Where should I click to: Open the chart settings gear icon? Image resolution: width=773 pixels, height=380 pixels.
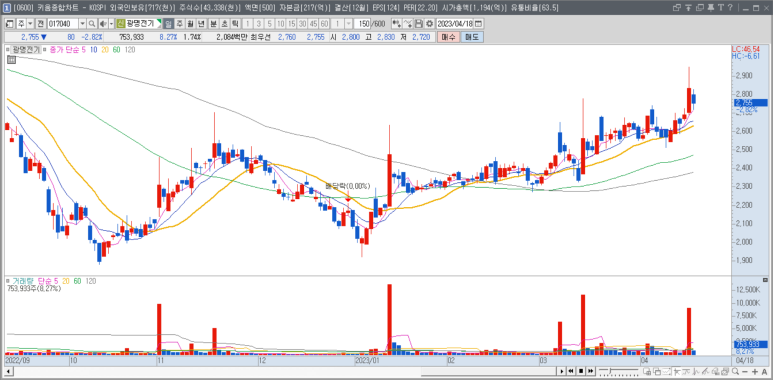click(x=430, y=24)
